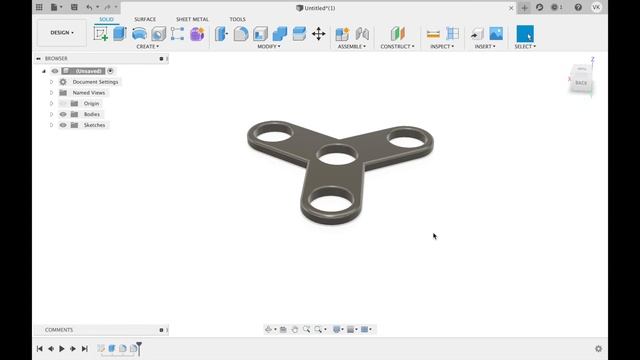Open the Modify dropdown menu
The height and width of the screenshot is (360, 640).
tap(269, 47)
